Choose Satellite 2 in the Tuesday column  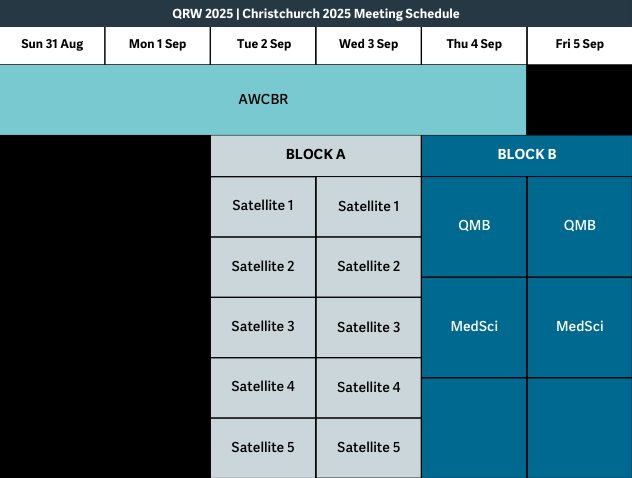(x=263, y=267)
